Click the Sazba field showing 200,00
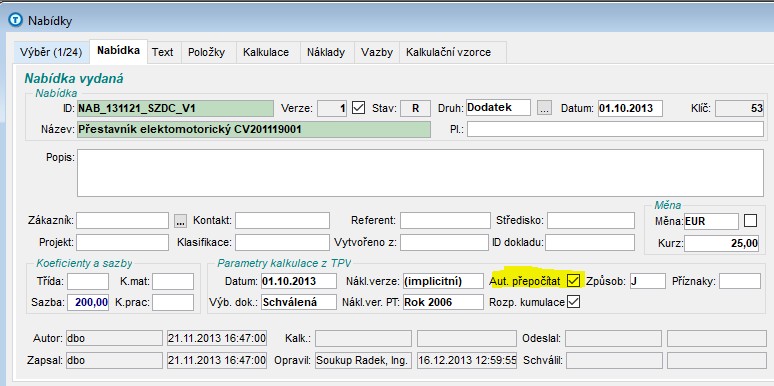The height and width of the screenshot is (386, 774). [88, 303]
